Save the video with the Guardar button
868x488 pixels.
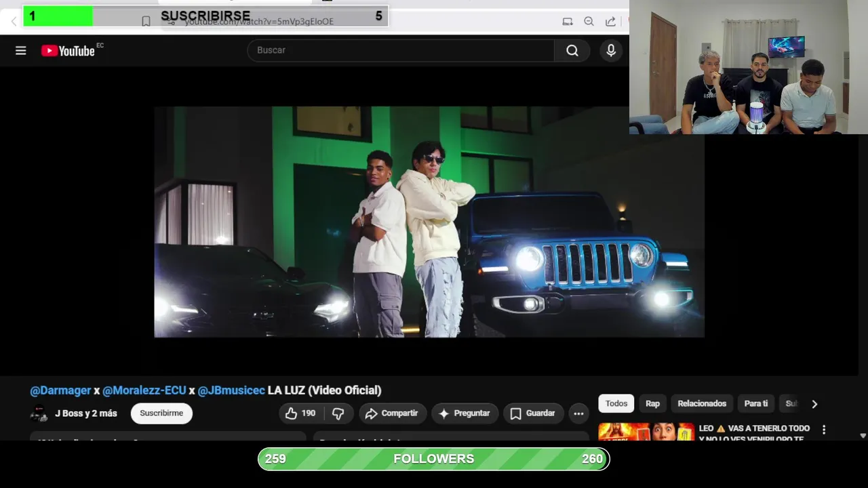tap(533, 413)
